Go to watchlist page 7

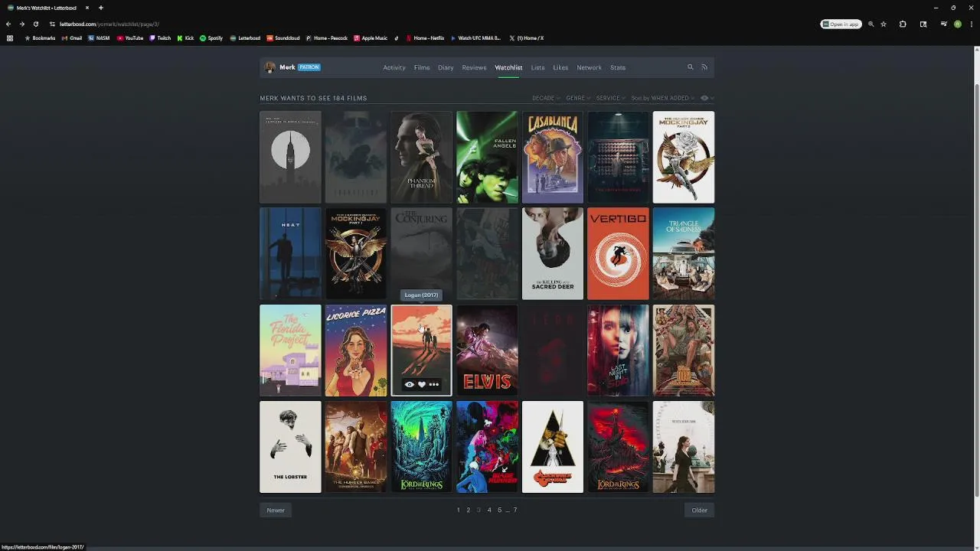pyautogui.click(x=515, y=510)
